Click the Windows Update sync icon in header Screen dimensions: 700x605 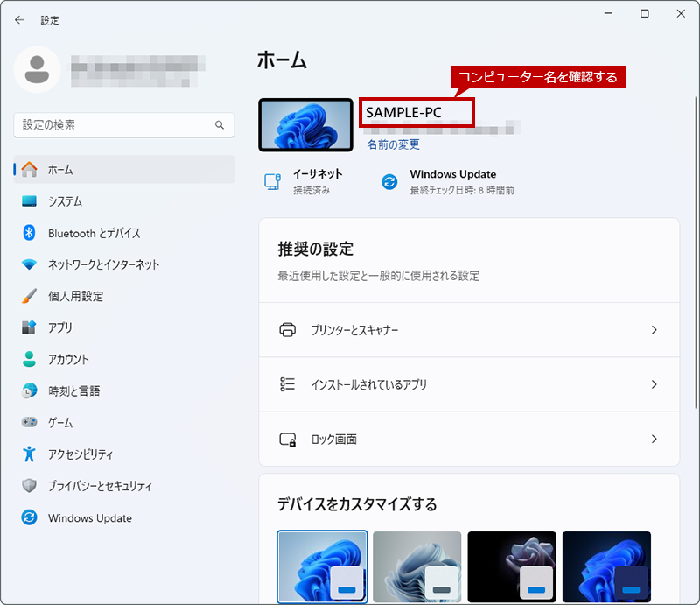pos(389,182)
